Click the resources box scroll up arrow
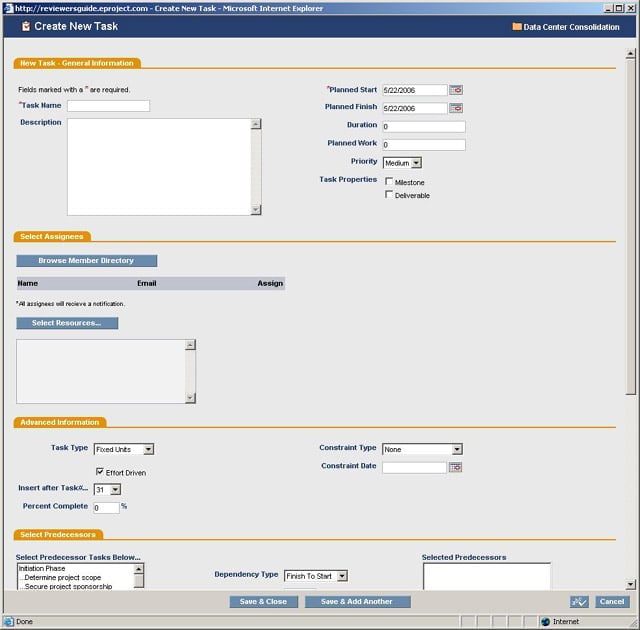This screenshot has width=640, height=630. 190,345
